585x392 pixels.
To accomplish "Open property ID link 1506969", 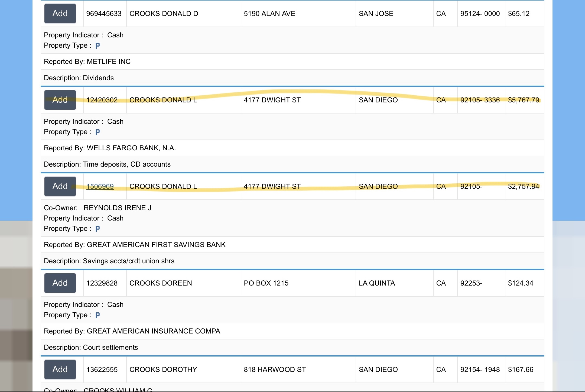I will (100, 186).
